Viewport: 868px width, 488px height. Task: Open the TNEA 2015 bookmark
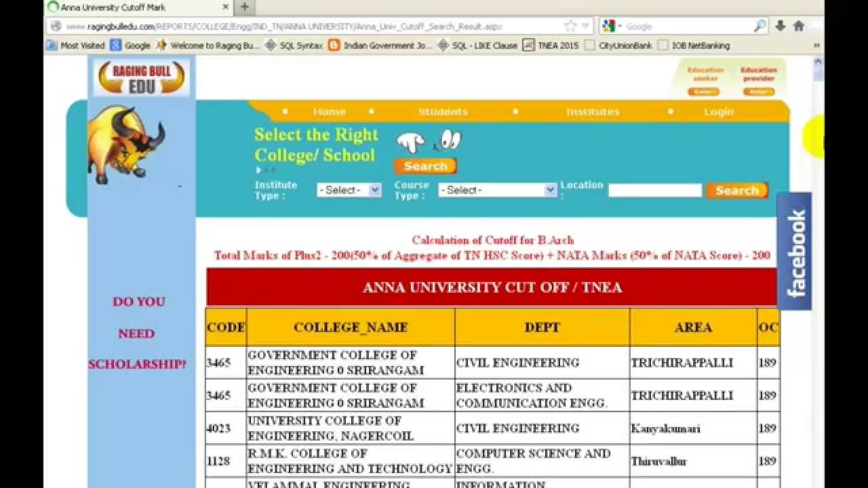pyautogui.click(x=551, y=45)
